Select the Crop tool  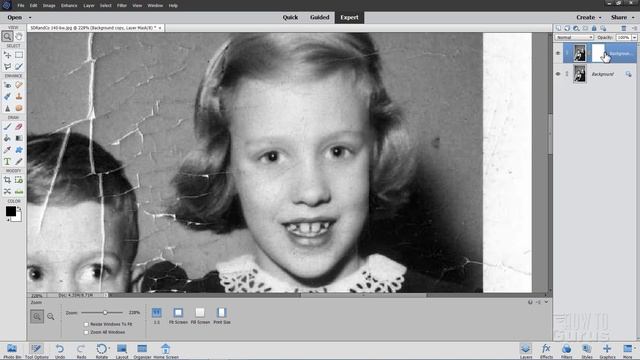click(x=7, y=180)
